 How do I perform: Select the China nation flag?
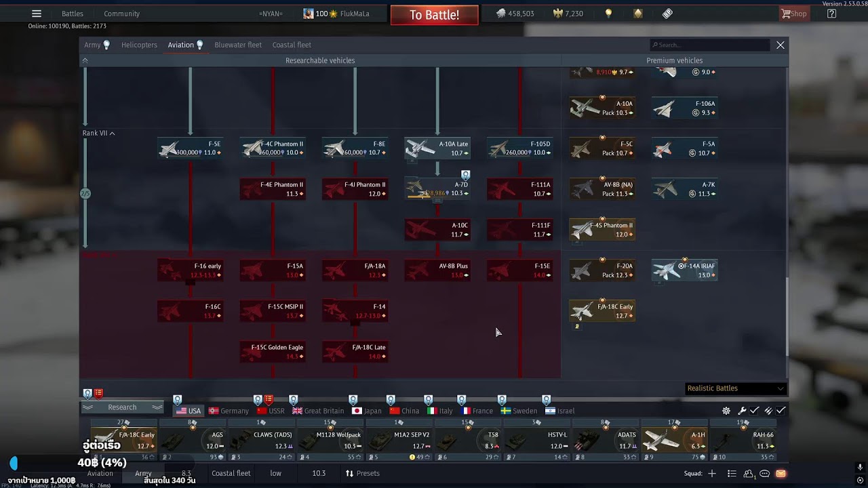[x=404, y=411]
